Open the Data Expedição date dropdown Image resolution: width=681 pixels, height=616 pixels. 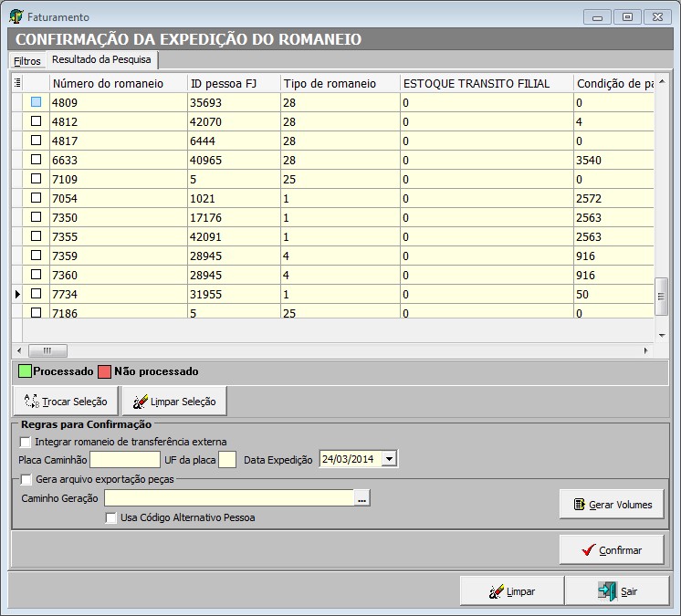(x=390, y=460)
